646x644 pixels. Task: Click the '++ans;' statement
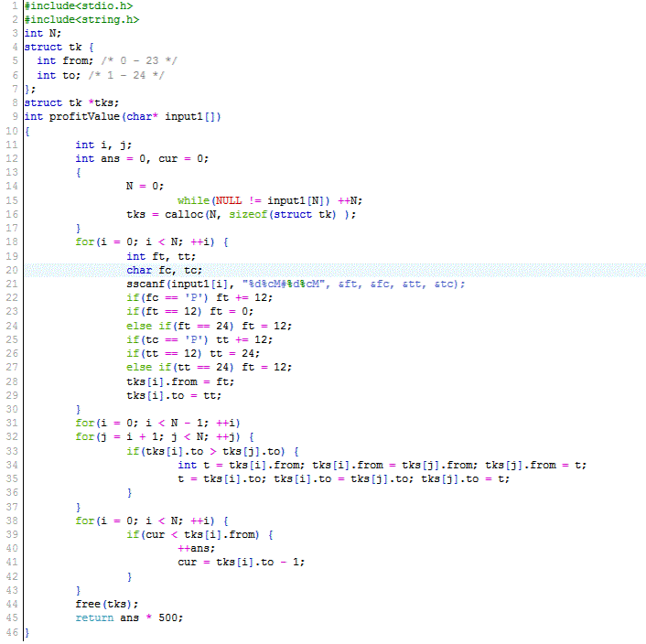pyautogui.click(x=196, y=548)
